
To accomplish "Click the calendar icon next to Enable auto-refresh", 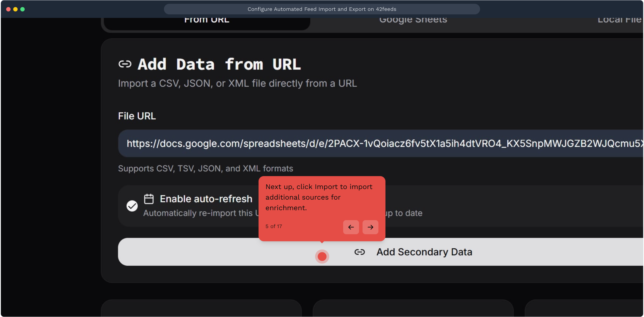I will click(149, 199).
